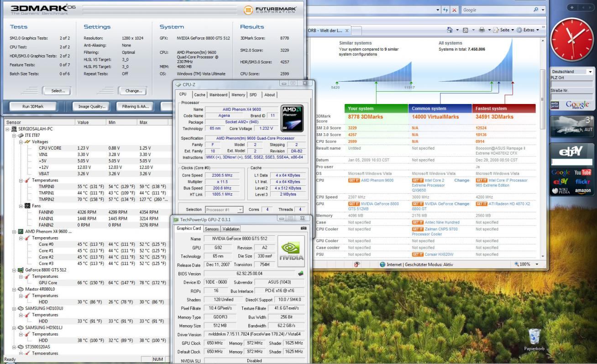Click the sidebar add gadget plus icon

[573, 8]
